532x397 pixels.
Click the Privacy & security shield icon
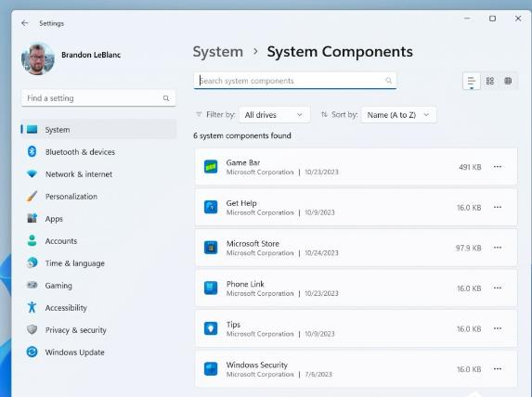pos(32,329)
